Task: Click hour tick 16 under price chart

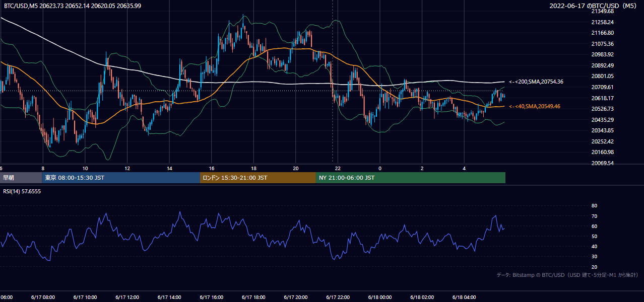Action: (x=212, y=168)
